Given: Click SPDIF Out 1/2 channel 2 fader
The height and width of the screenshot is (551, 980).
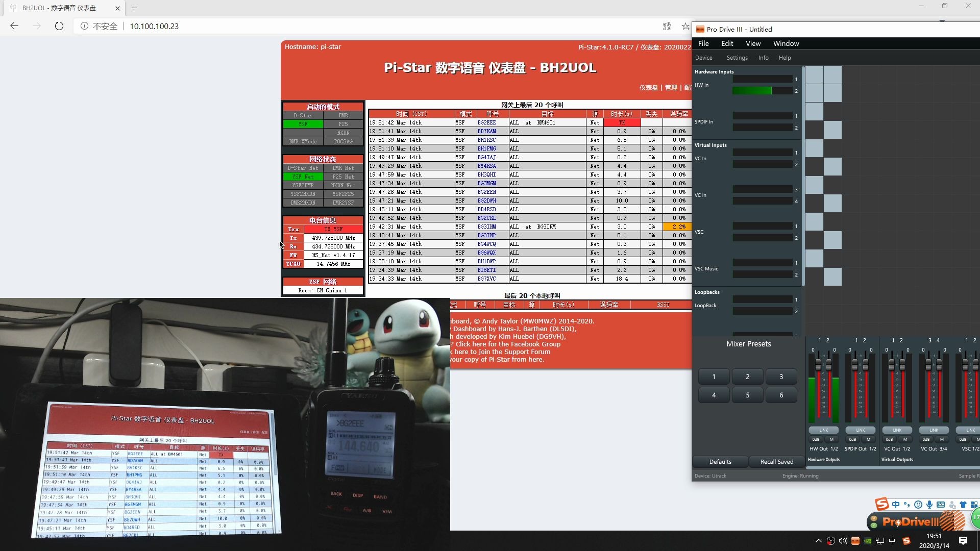Looking at the screenshot, I should click(x=866, y=365).
